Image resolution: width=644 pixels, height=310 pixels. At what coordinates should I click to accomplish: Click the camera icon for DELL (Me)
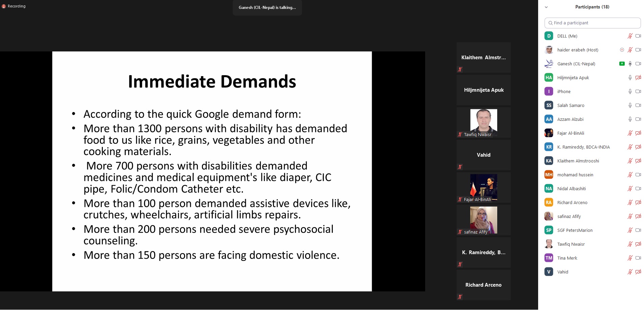point(638,36)
